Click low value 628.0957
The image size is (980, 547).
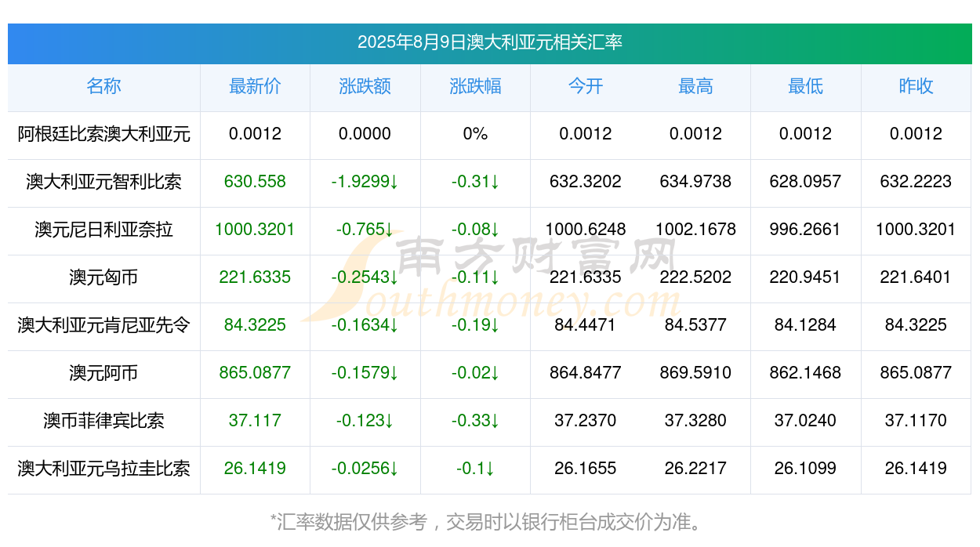click(x=805, y=182)
